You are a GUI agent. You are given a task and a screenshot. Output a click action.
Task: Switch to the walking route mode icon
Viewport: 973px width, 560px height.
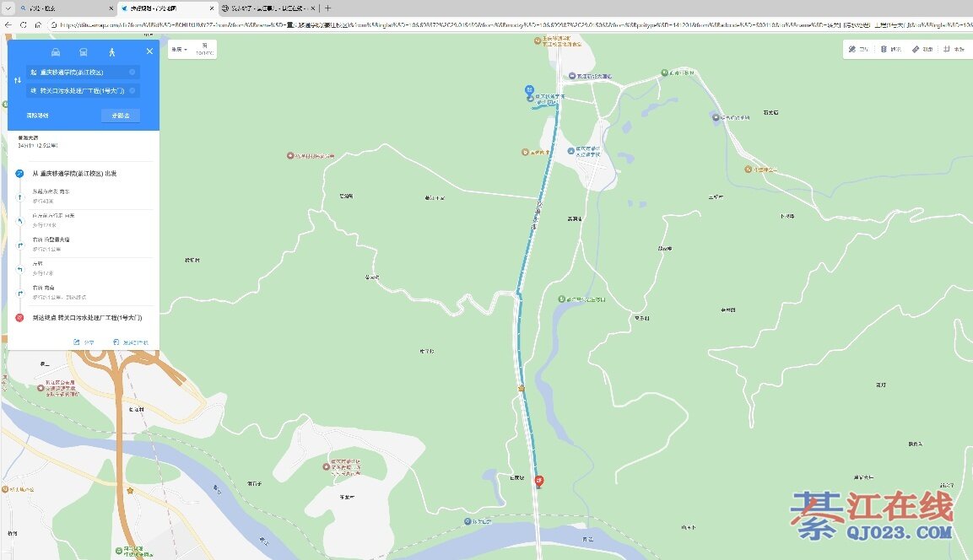point(111,52)
